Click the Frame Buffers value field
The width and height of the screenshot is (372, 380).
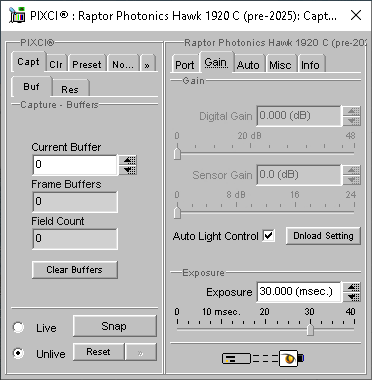[75, 202]
